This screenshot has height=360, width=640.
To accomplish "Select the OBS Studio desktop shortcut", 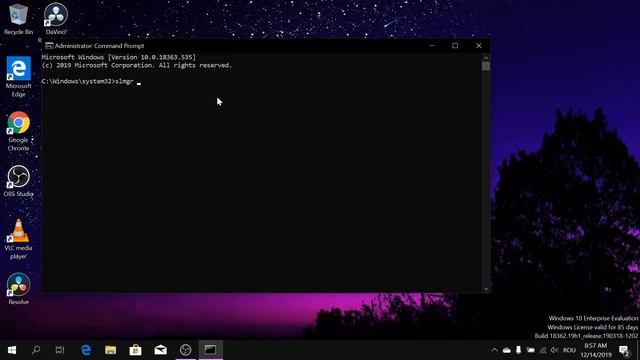I will point(18,181).
